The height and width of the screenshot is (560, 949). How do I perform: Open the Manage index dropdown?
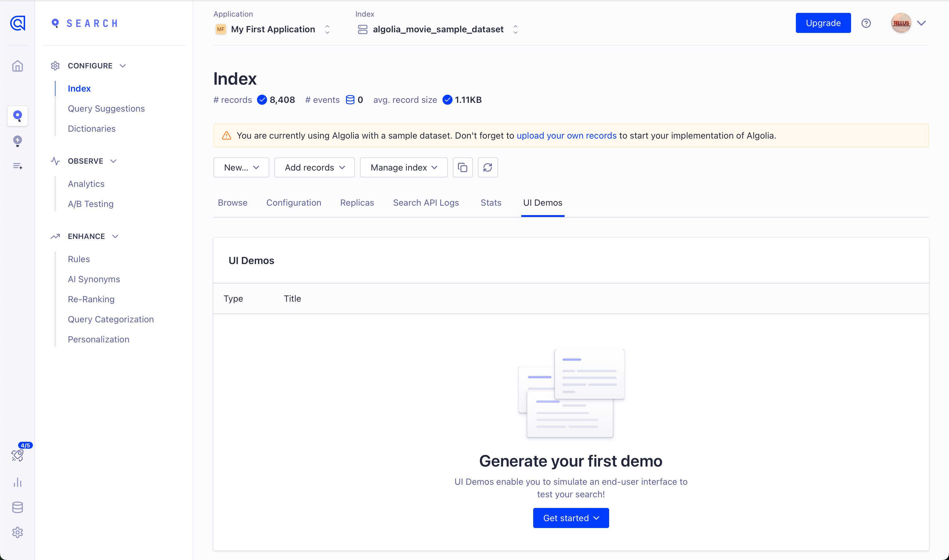pos(403,167)
